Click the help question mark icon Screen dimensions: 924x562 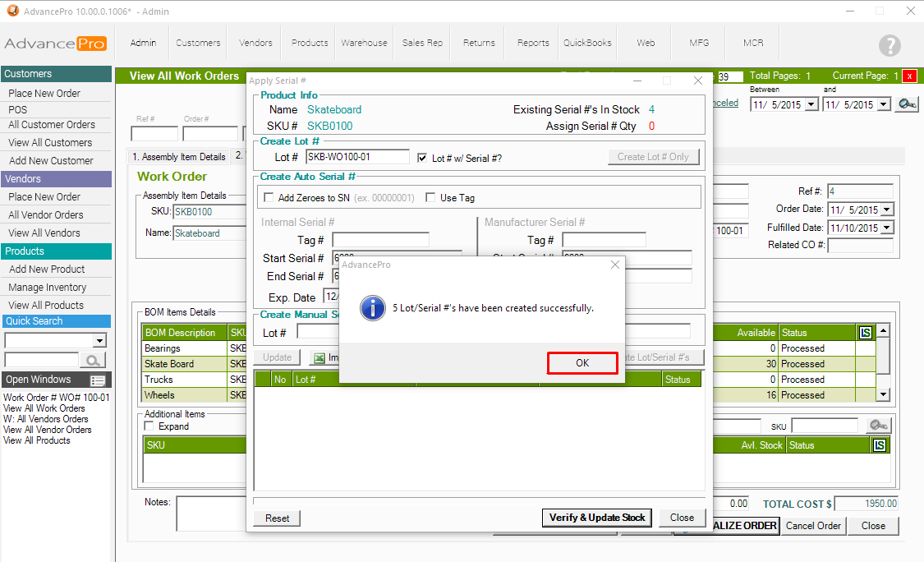pyautogui.click(x=890, y=46)
